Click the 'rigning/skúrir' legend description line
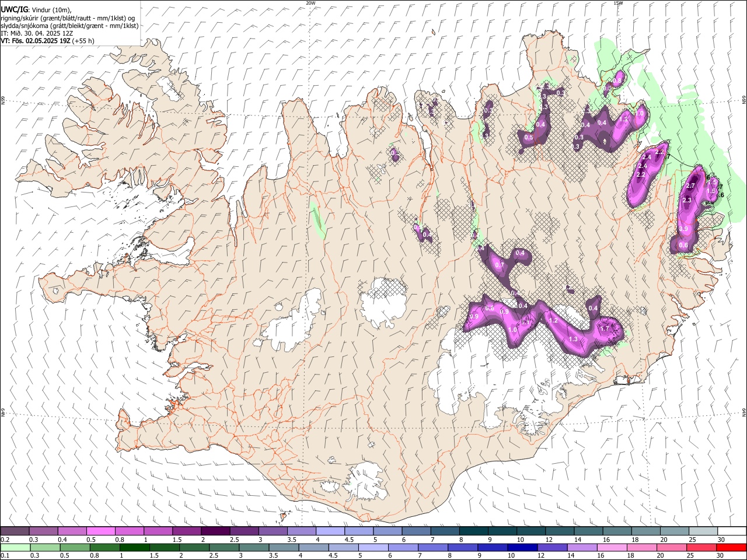This screenshot has width=747, height=560. click(68, 18)
